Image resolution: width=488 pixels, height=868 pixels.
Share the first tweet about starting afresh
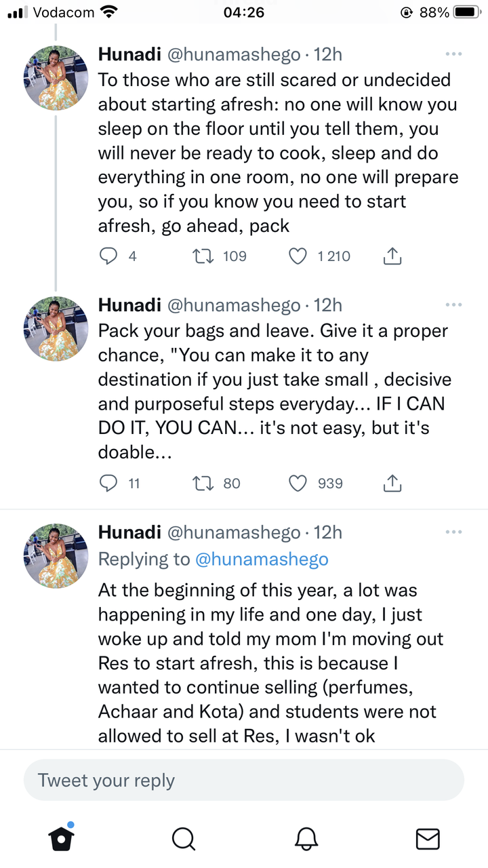click(393, 256)
